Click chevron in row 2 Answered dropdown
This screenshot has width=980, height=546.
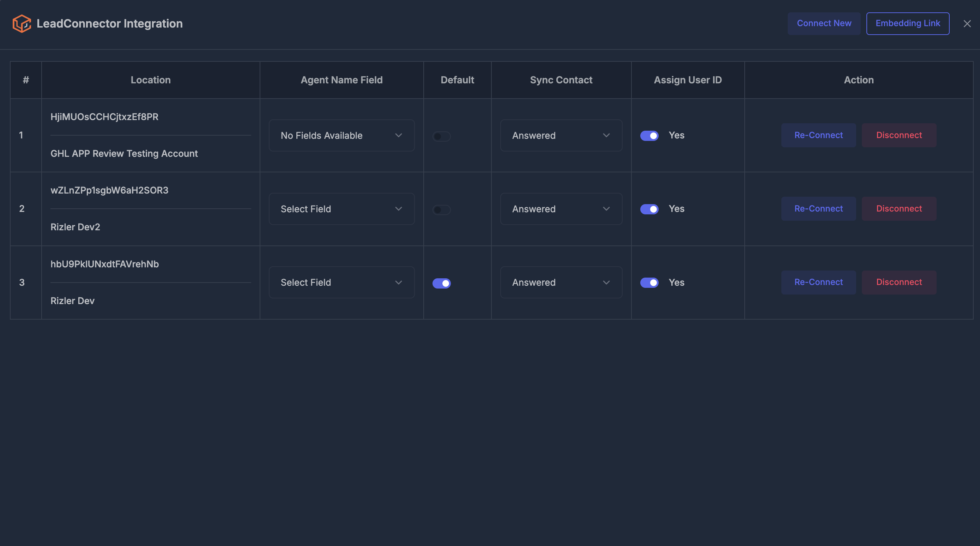click(x=606, y=209)
